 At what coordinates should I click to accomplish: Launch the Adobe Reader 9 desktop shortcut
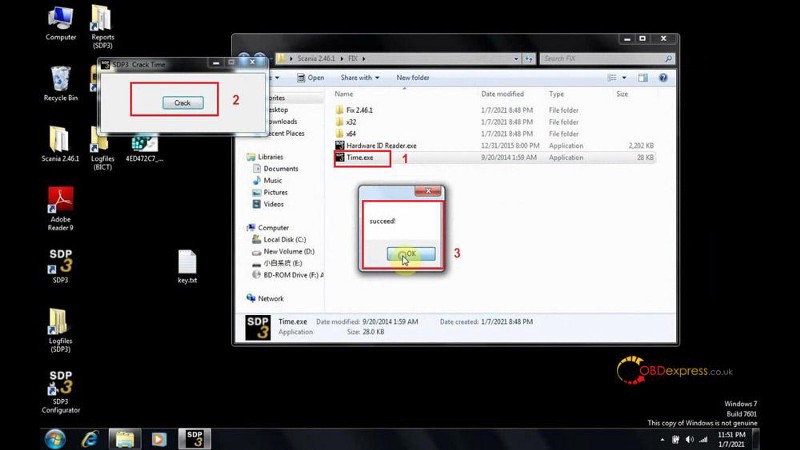click(61, 209)
